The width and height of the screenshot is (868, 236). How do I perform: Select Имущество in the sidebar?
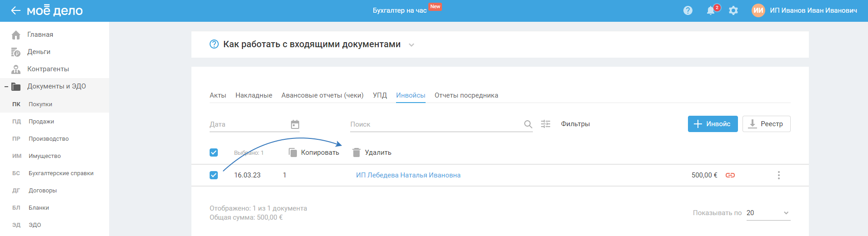click(45, 156)
